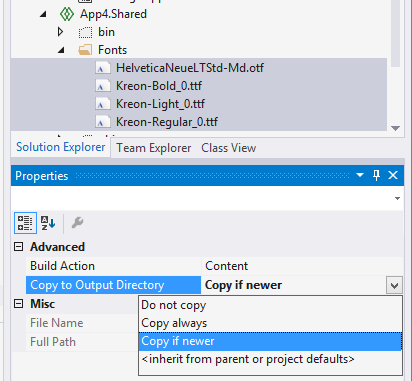Switch to Alphabetical property sorting
This screenshot has height=381, width=412.
pyautogui.click(x=48, y=223)
